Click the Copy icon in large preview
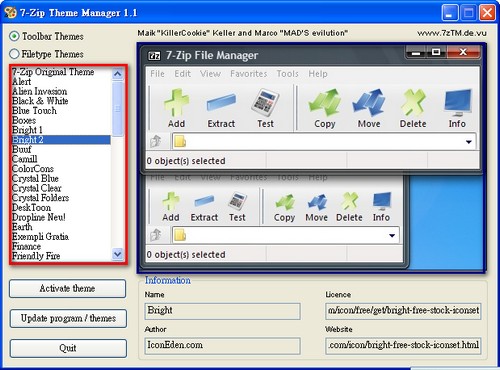 click(324, 102)
